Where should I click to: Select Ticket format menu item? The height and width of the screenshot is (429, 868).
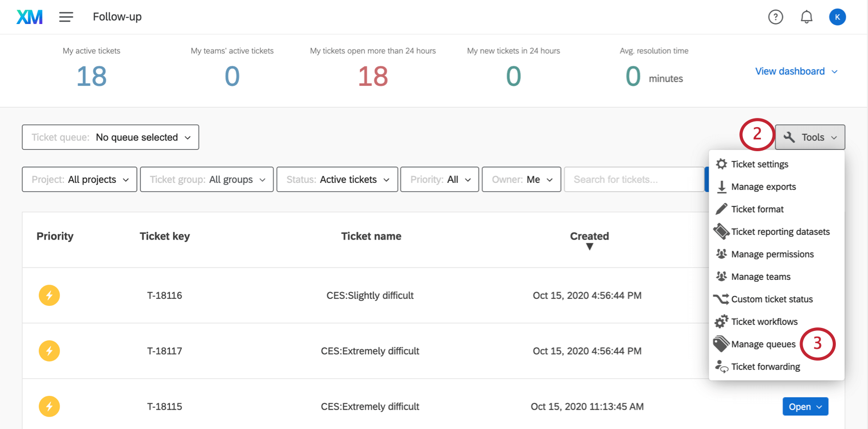coord(776,209)
